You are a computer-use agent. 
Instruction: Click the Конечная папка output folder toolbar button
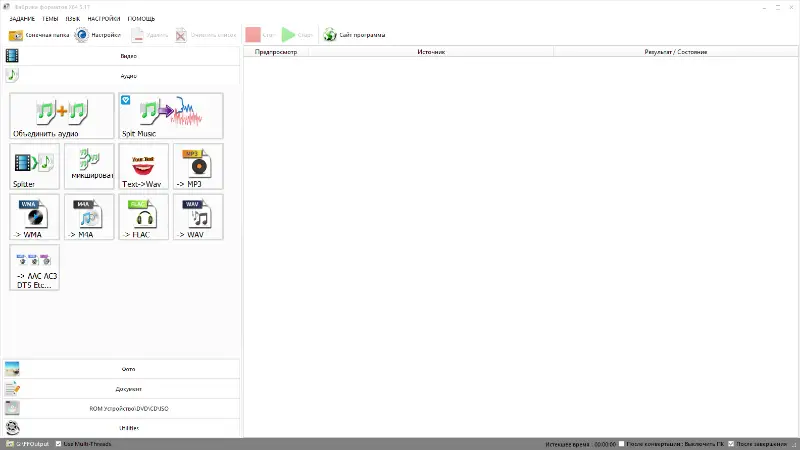coord(39,35)
